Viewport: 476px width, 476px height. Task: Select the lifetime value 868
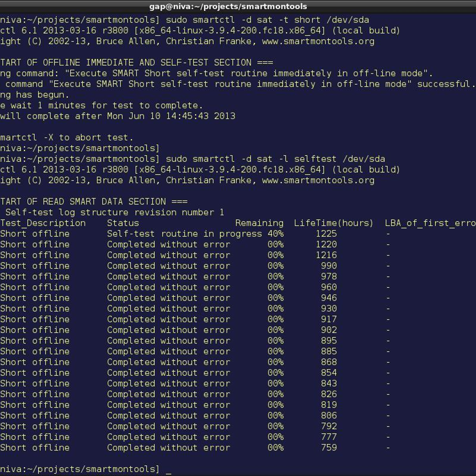coord(329,362)
